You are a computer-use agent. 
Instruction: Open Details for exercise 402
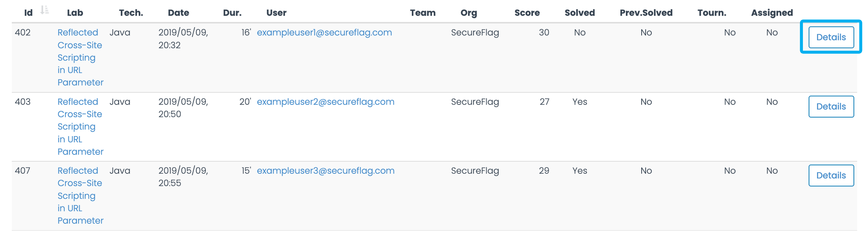831,37
